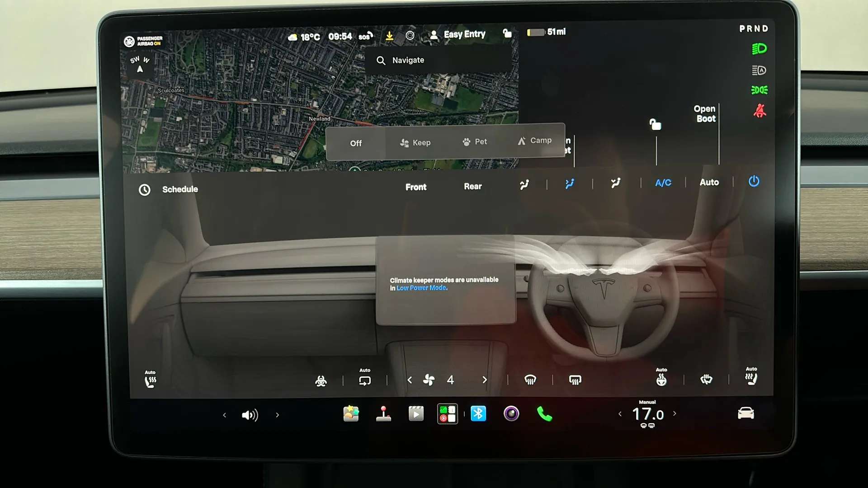Open the all apps launcher icon
The height and width of the screenshot is (488, 868).
(448, 413)
